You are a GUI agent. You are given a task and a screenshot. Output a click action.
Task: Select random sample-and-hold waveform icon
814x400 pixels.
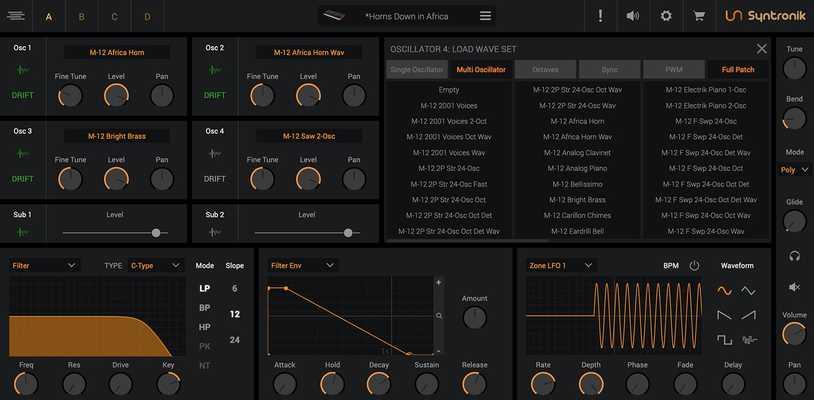click(x=748, y=340)
